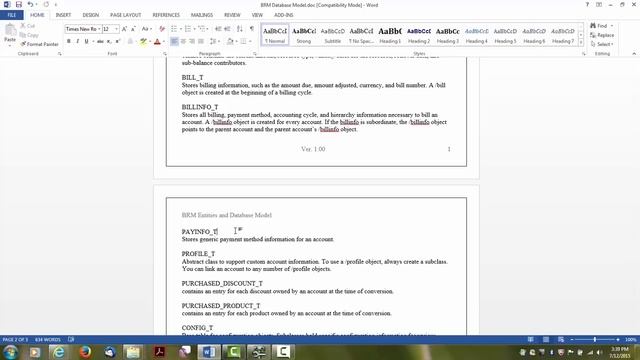Apply Normal style from gallery
The image size is (640, 360).
pyautogui.click(x=275, y=35)
